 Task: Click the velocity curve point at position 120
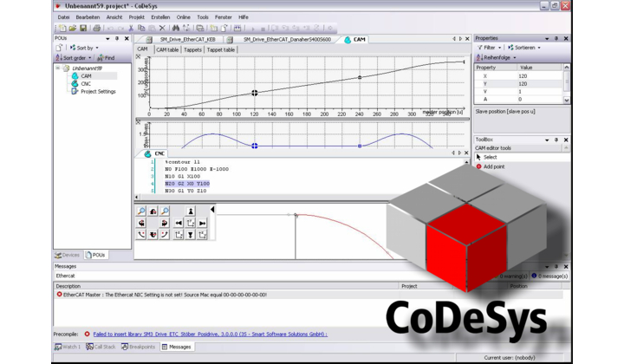pos(255,146)
